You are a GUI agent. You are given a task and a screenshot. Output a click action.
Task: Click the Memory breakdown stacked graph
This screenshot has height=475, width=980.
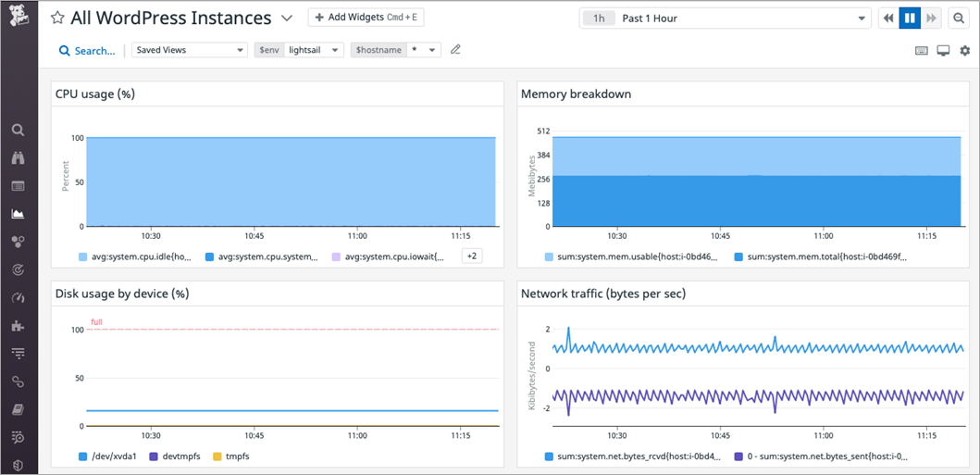[757, 181]
